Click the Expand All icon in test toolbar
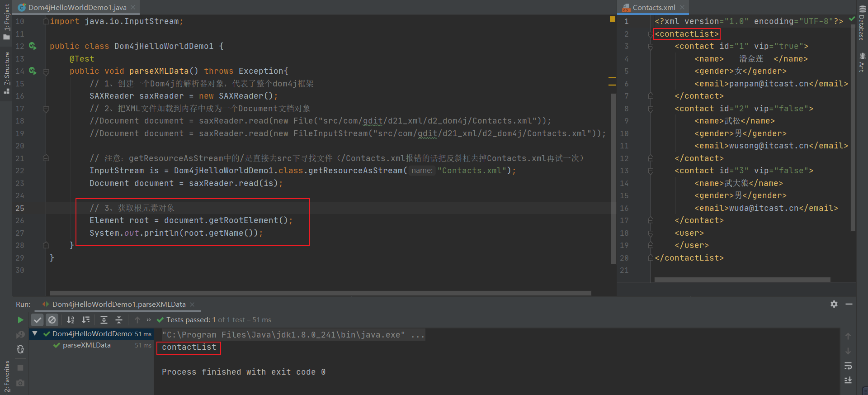868x395 pixels. 104,320
